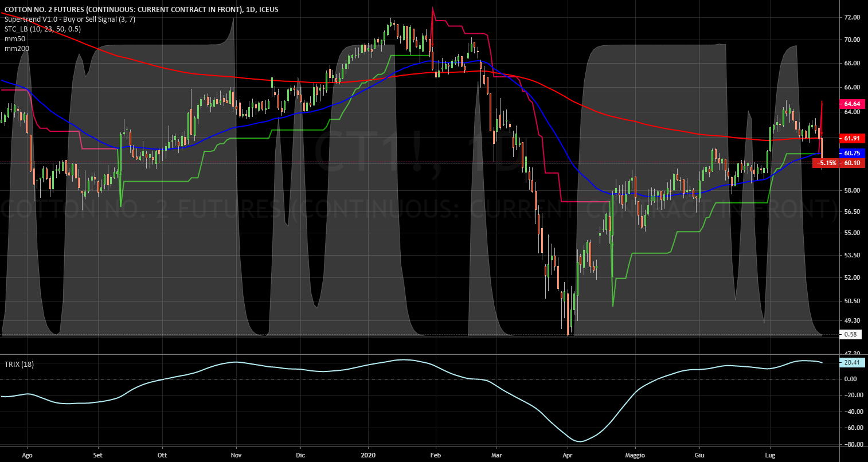This screenshot has height=462, width=868.
Task: Click the 70.00 price axis tick
Action: click(x=851, y=40)
